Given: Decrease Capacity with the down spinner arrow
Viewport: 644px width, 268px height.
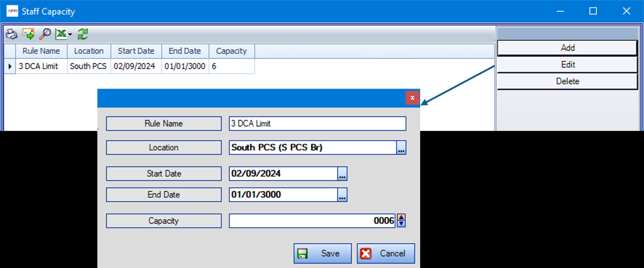Looking at the screenshot, I should (x=401, y=224).
